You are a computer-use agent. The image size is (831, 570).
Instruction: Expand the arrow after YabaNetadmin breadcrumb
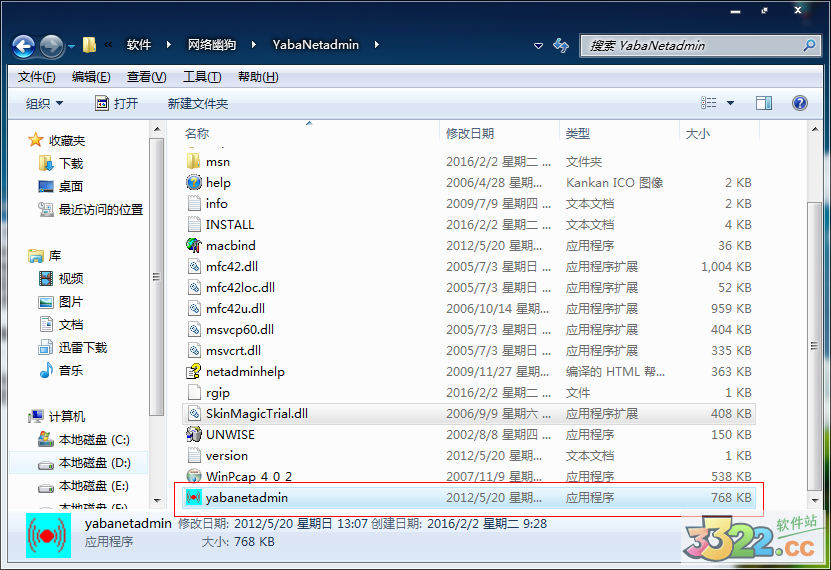click(x=376, y=45)
